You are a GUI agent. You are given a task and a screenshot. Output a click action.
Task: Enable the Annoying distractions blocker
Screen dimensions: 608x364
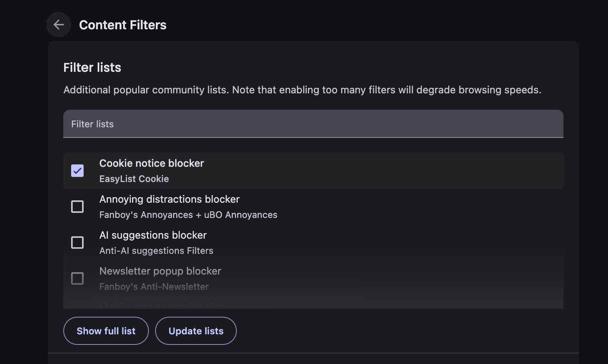coord(77,206)
